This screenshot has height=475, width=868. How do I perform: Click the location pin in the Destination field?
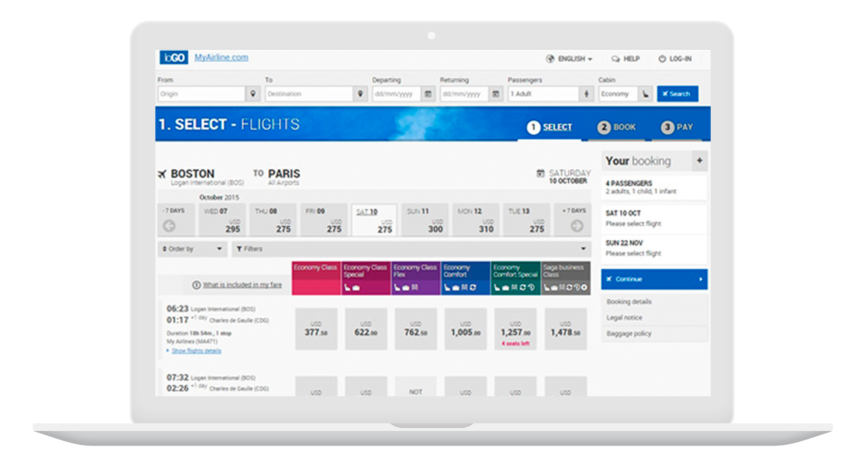coord(360,94)
